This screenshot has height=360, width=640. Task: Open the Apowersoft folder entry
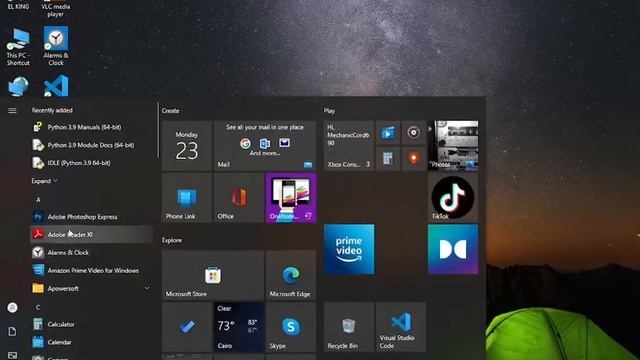pos(91,288)
